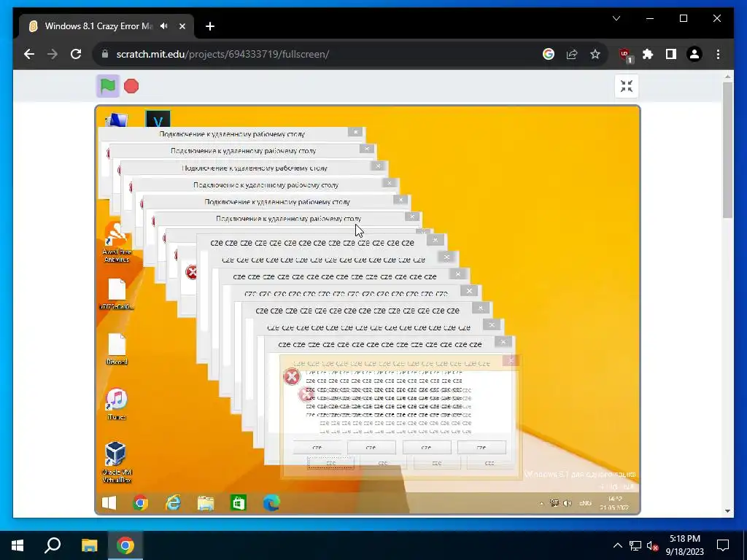Toggle the Chrome side panel
747x560 pixels.
tap(671, 54)
